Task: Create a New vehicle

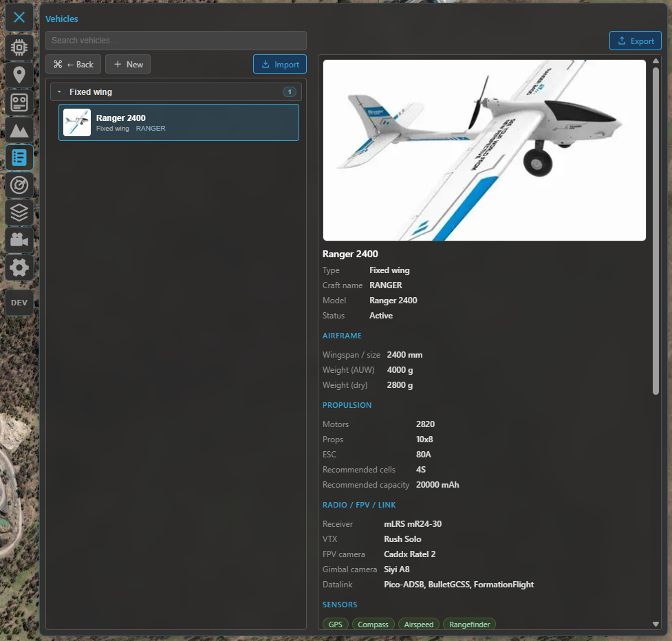Action: 128,64
